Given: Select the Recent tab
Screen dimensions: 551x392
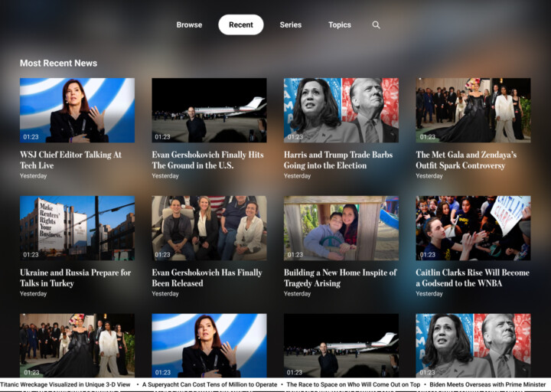Looking at the screenshot, I should [x=241, y=24].
